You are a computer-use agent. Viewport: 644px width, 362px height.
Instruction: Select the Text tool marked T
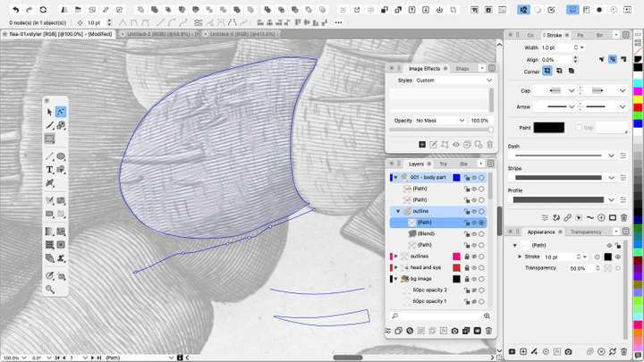tap(49, 170)
